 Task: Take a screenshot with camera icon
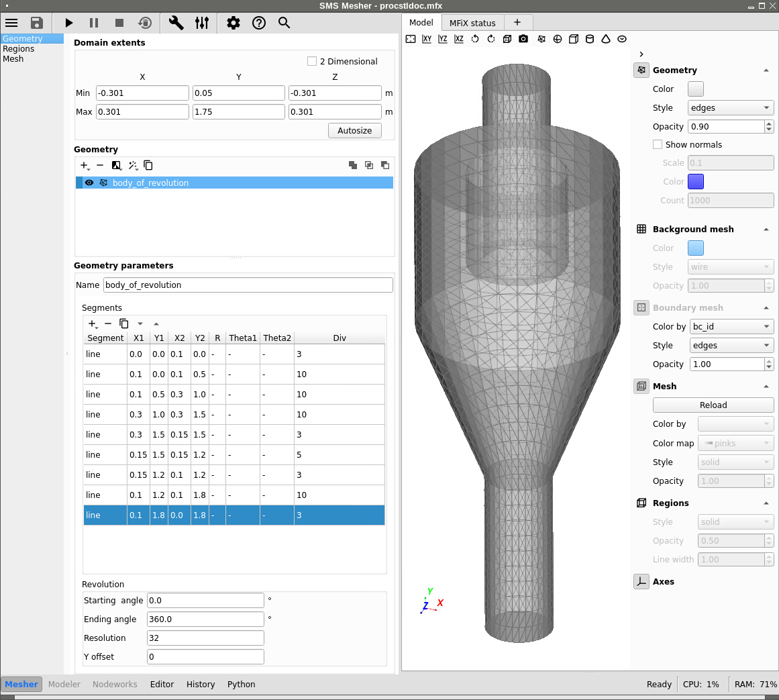click(523, 39)
